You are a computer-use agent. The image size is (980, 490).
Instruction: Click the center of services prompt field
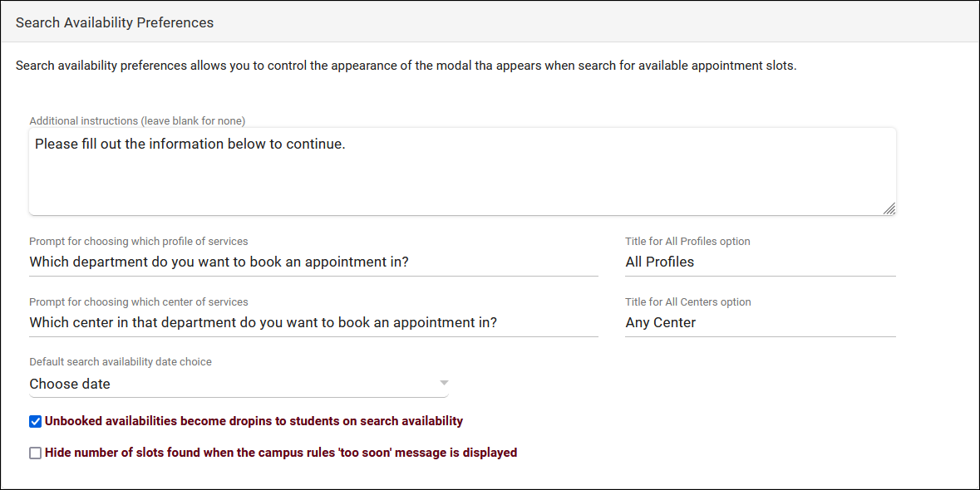313,323
